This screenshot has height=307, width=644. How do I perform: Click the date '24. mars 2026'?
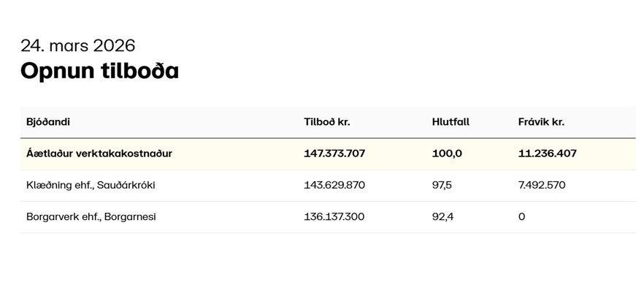[77, 45]
